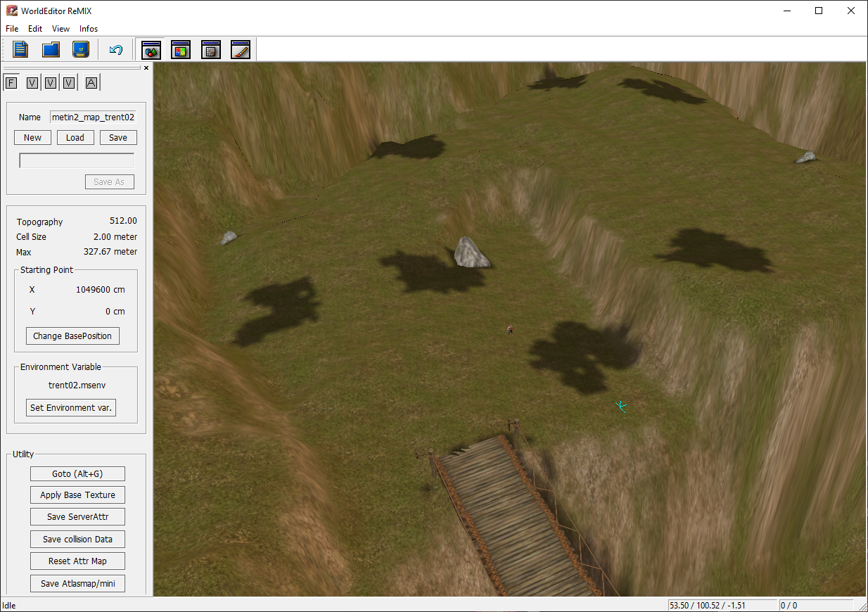Open the Infos menu

coord(89,29)
